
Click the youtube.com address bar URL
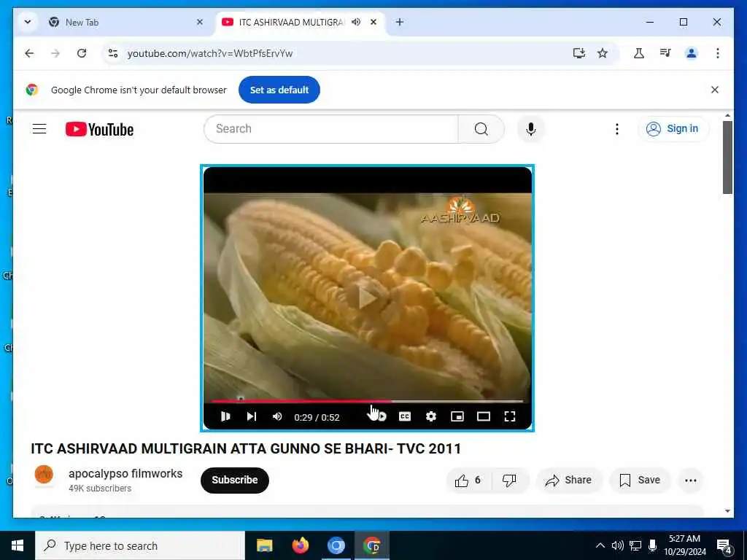tap(210, 53)
